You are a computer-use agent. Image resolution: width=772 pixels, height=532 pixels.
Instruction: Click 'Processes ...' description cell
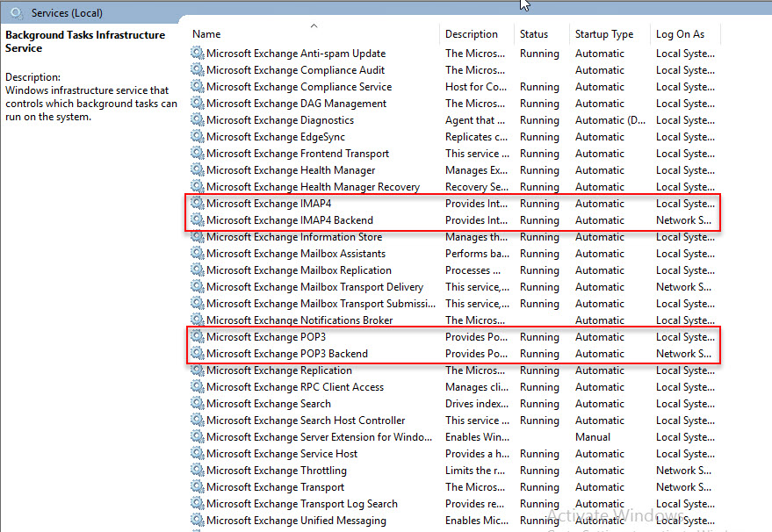(473, 270)
